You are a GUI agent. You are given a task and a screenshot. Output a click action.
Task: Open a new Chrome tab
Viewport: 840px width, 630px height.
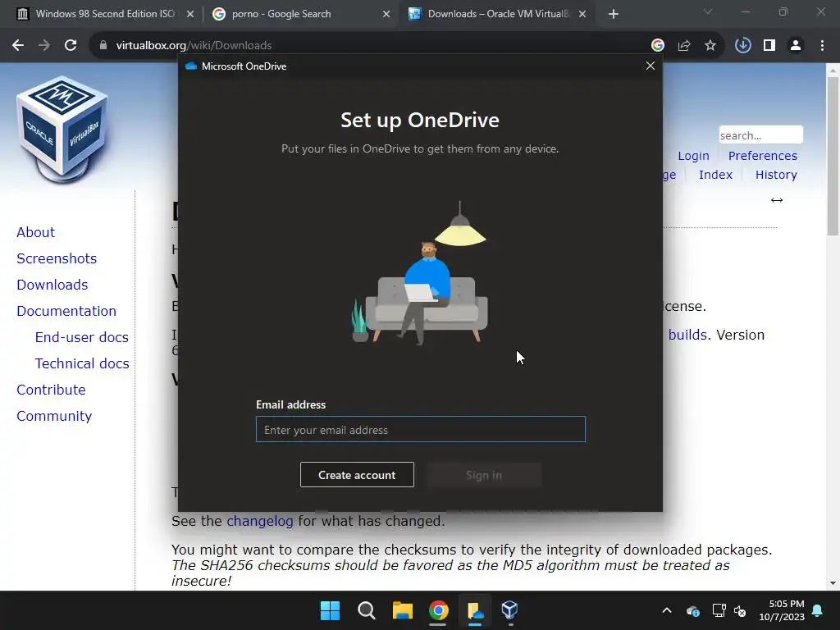[x=614, y=15]
